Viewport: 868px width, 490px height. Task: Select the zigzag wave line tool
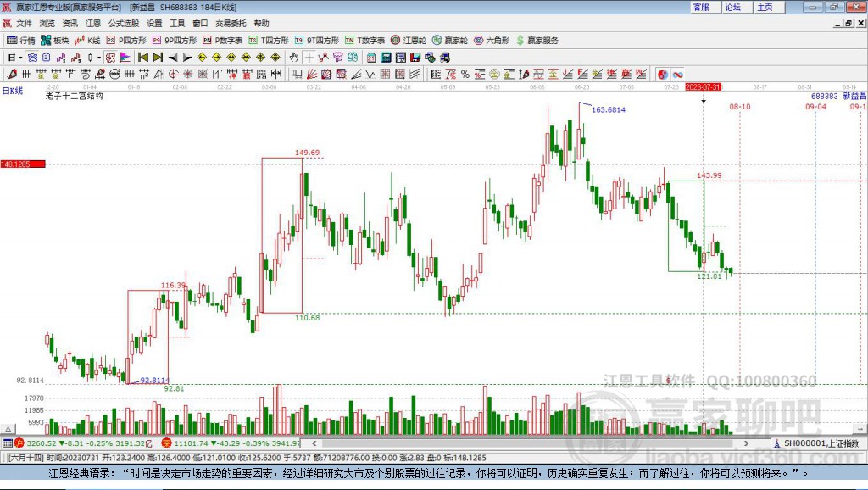click(x=370, y=75)
